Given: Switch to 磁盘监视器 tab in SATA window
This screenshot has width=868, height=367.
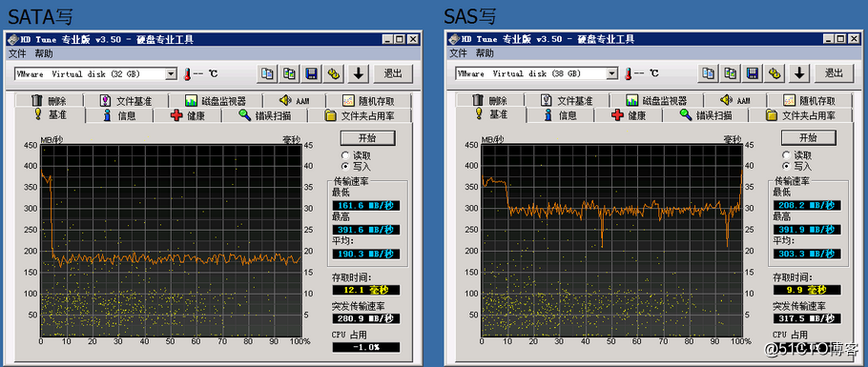Looking at the screenshot, I should (216, 101).
